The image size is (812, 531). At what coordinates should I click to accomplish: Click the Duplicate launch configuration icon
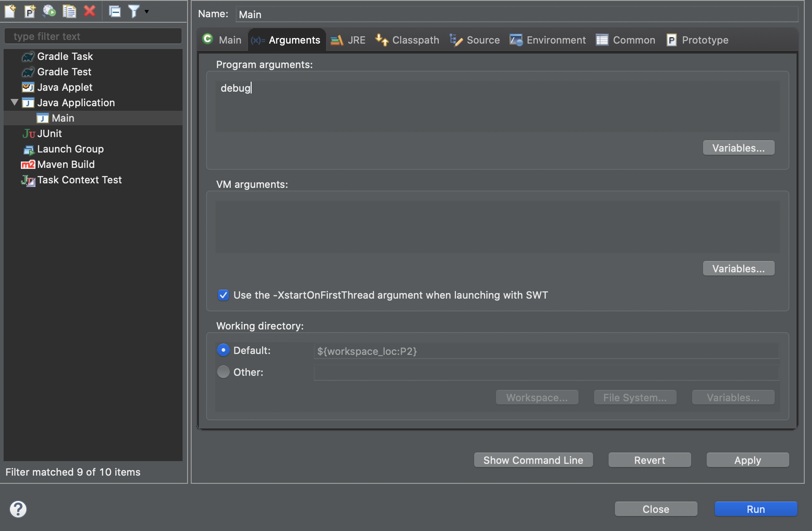click(69, 11)
